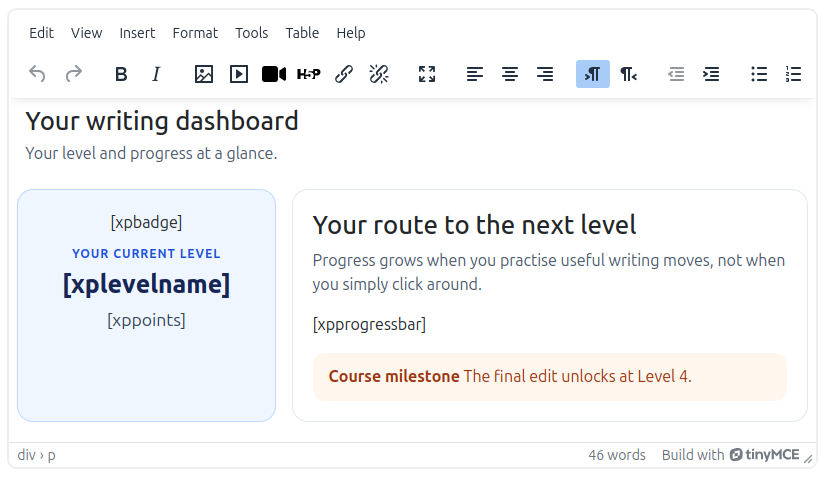This screenshot has height=477, width=827.
Task: Insert H5P content via H5P icon
Action: 309,74
